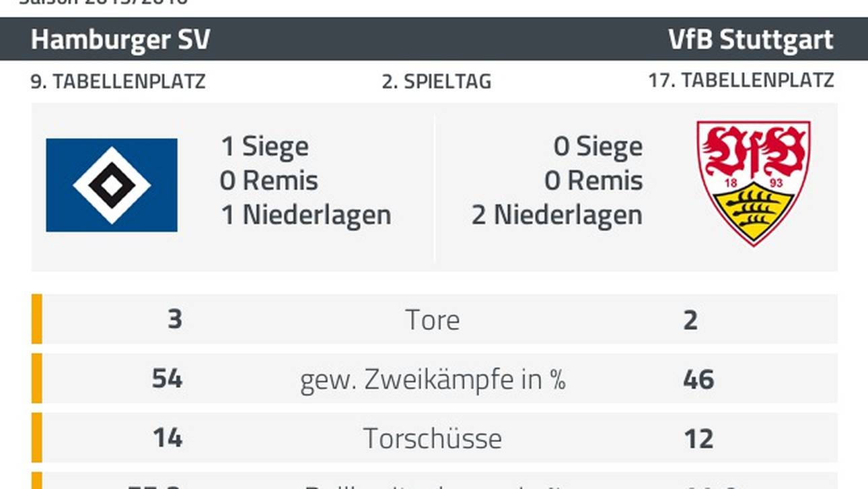Select the Hamburger SV team name header
Viewport: 868px width, 489px height.
coord(120,40)
